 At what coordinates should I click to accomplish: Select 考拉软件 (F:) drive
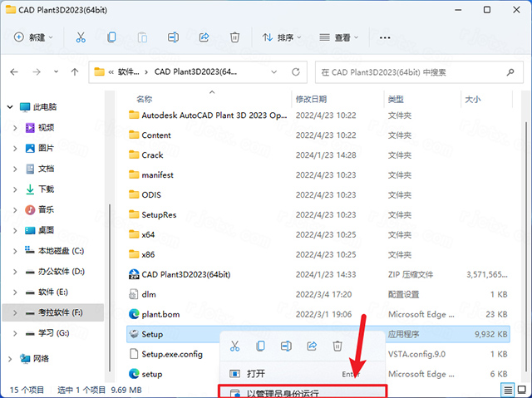tap(54, 312)
